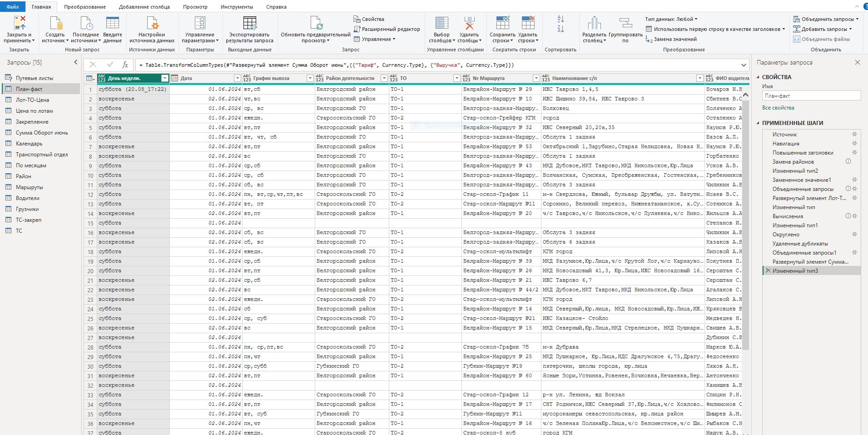This screenshot has height=435, width=868.
Task: Click the query Name input field
Action: [x=811, y=96]
